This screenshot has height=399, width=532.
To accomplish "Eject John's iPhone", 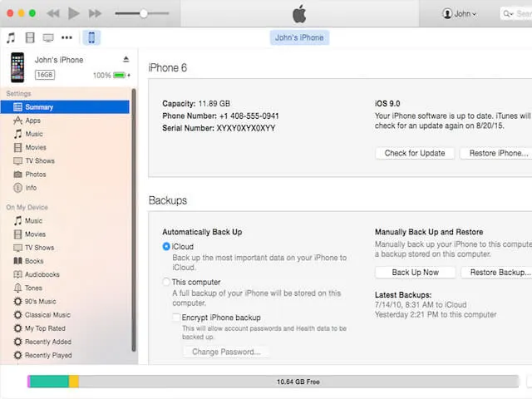I will click(126, 59).
